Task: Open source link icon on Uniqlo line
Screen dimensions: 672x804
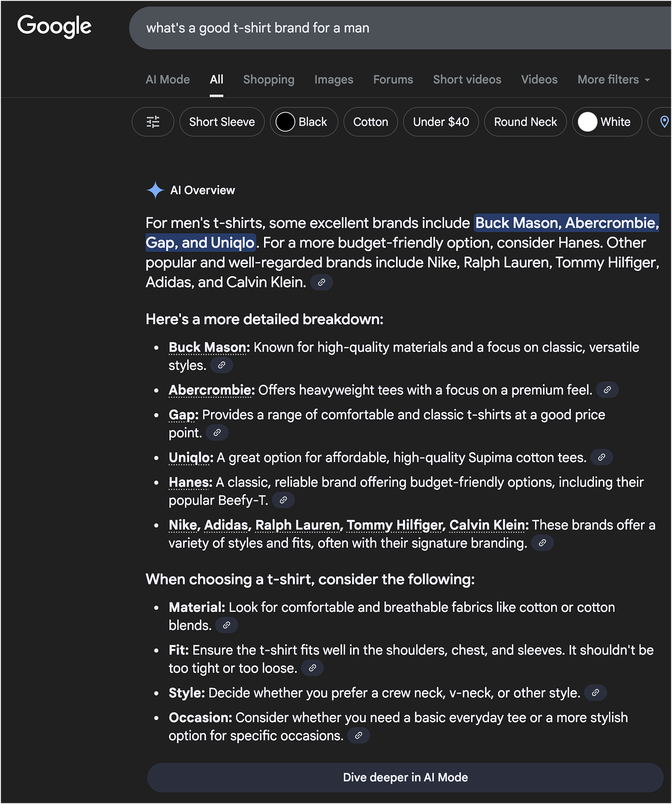Action: point(602,458)
